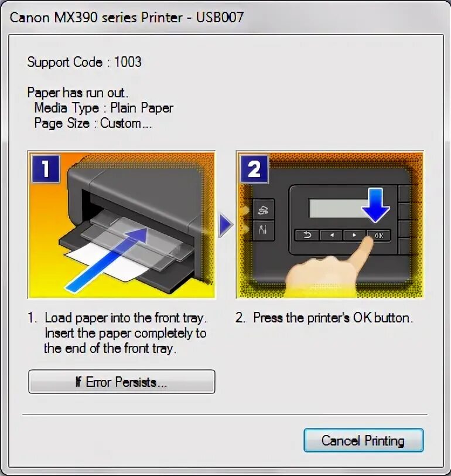
Task: Click the Page Size : Custom... line
Action: coord(93,123)
